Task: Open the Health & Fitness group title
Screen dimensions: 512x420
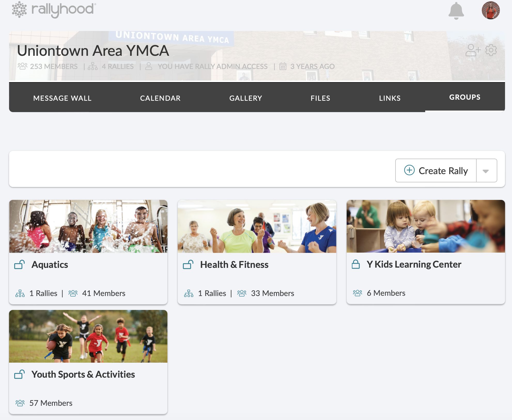Action: (x=234, y=265)
